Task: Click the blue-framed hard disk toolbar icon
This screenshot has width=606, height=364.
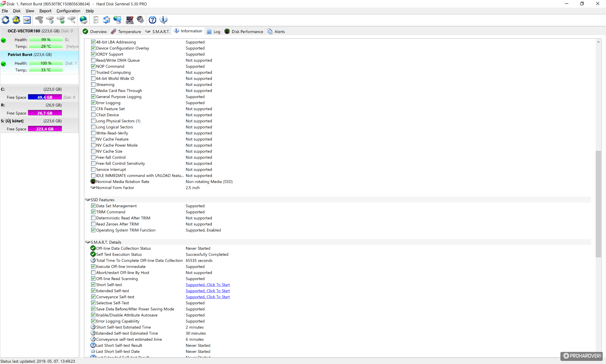Action: (x=27, y=20)
